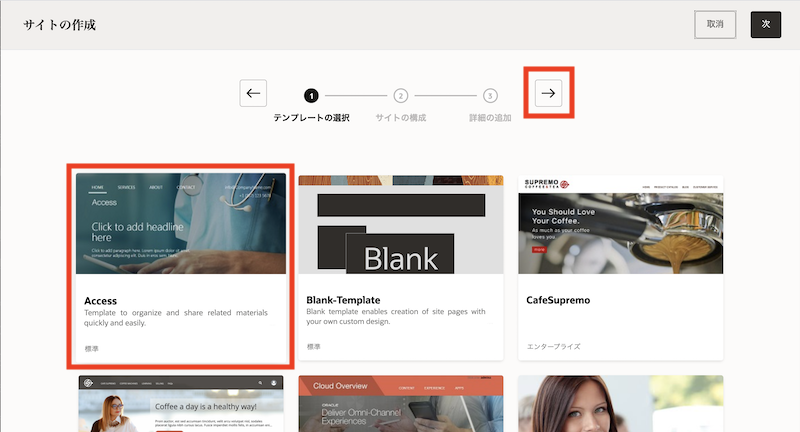The height and width of the screenshot is (432, 800).
Task: Select the 'Coffee a day' template thumbnail
Action: (x=181, y=404)
